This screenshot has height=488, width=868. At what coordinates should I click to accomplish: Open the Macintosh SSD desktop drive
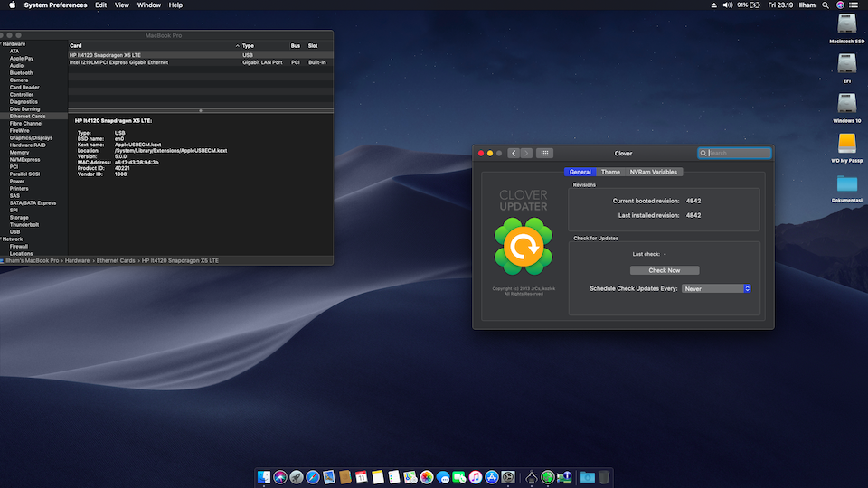pos(847,25)
